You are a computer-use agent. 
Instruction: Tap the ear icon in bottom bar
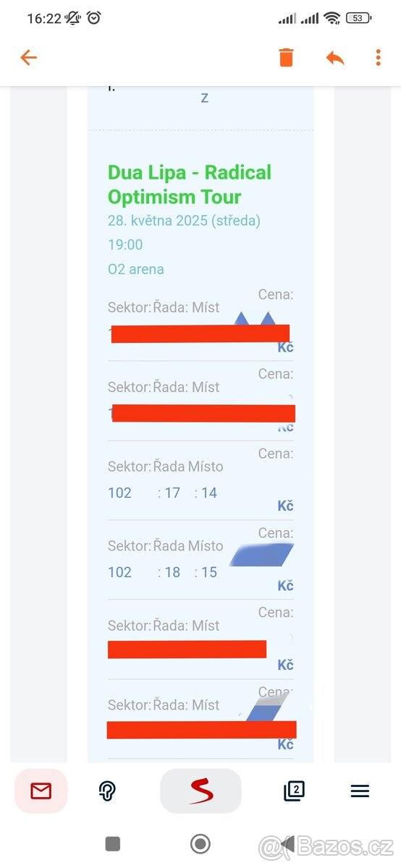click(107, 791)
